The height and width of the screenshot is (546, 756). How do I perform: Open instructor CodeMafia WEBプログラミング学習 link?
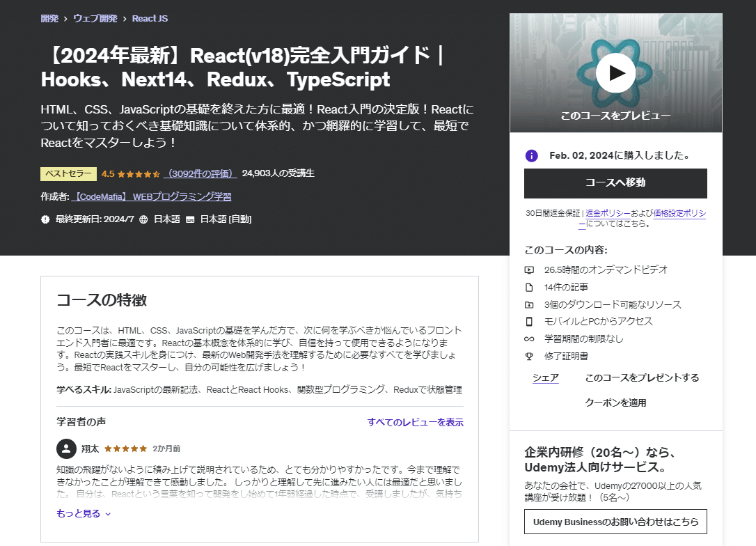[x=151, y=197]
